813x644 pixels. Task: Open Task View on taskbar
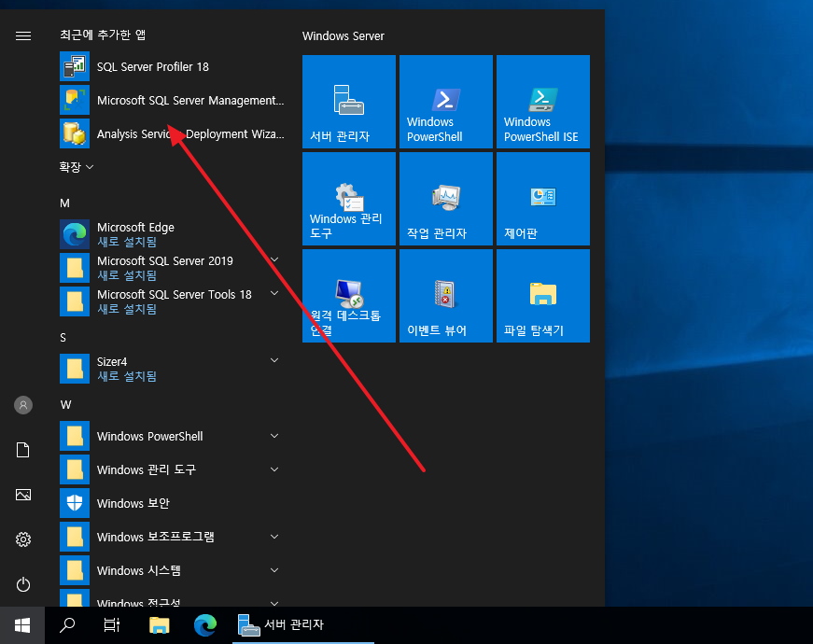(112, 625)
